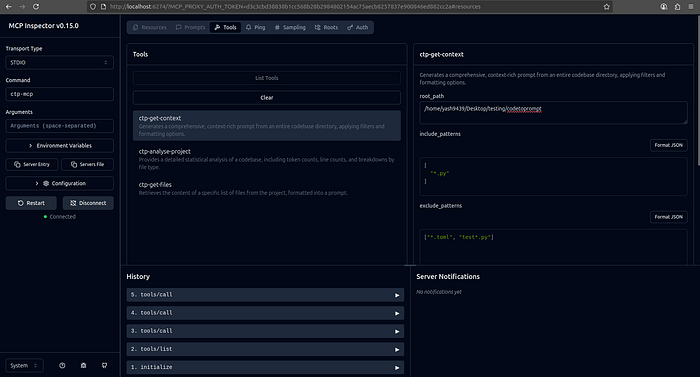Restart the server connection
The width and height of the screenshot is (700, 377).
[x=31, y=203]
